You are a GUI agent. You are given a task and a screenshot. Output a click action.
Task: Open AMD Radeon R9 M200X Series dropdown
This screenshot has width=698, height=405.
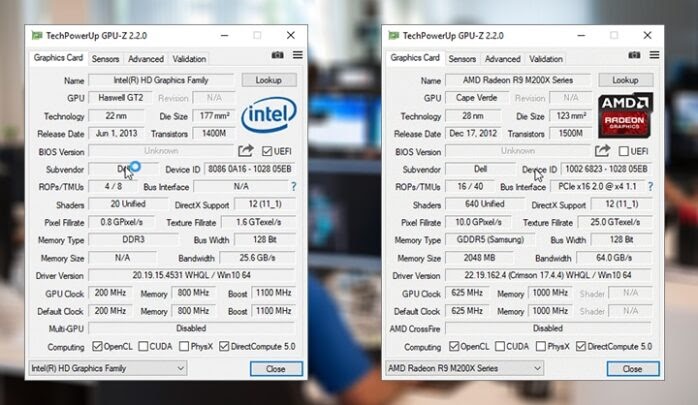pos(464,368)
